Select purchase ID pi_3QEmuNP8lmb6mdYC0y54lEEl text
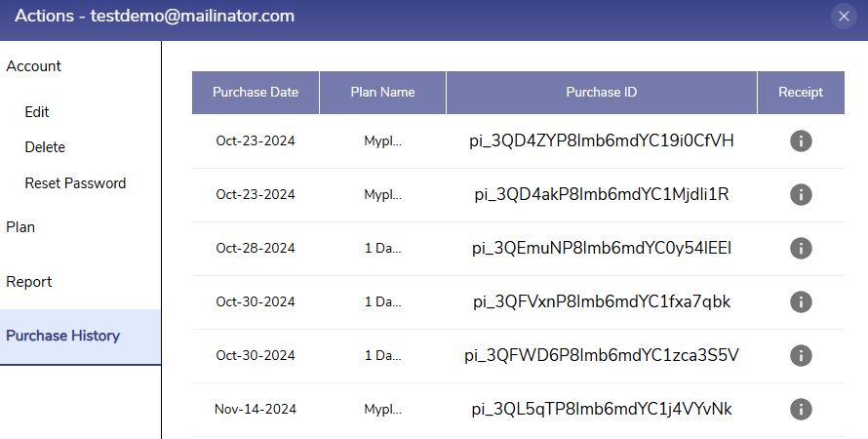Viewport: 868px width, 439px height. [602, 248]
